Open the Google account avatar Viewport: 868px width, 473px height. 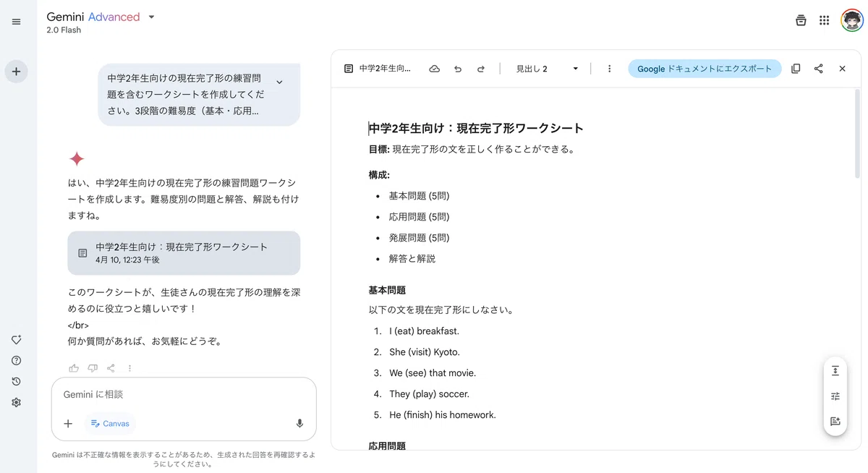point(852,20)
